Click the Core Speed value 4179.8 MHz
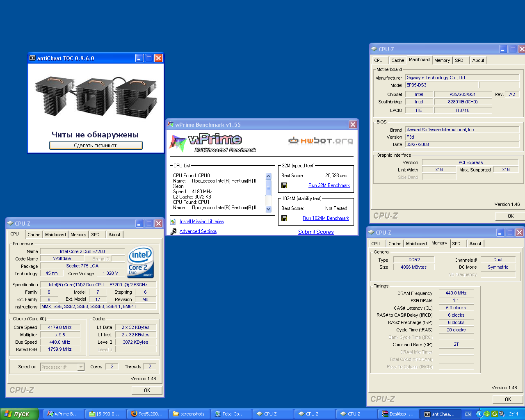The width and height of the screenshot is (525, 420). [x=60, y=327]
